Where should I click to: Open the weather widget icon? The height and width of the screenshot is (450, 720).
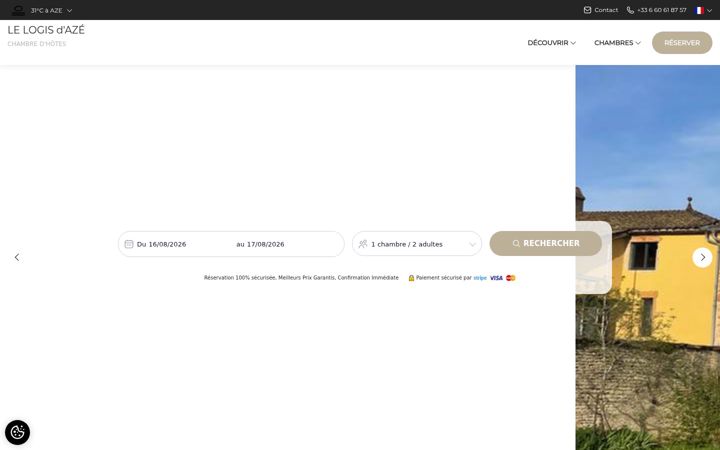click(18, 10)
